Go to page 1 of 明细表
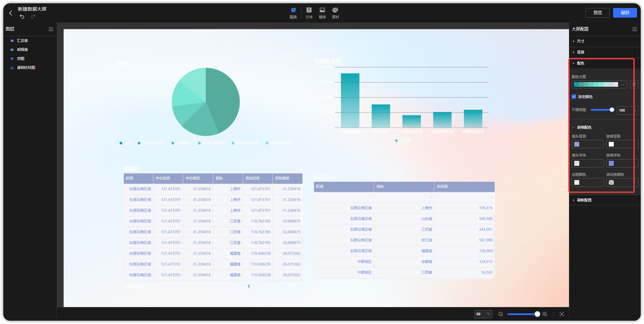Screen dimensions: 644x324 click(249, 286)
